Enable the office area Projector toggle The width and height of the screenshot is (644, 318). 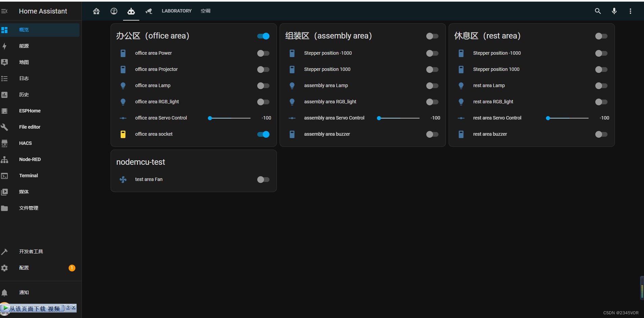(263, 70)
